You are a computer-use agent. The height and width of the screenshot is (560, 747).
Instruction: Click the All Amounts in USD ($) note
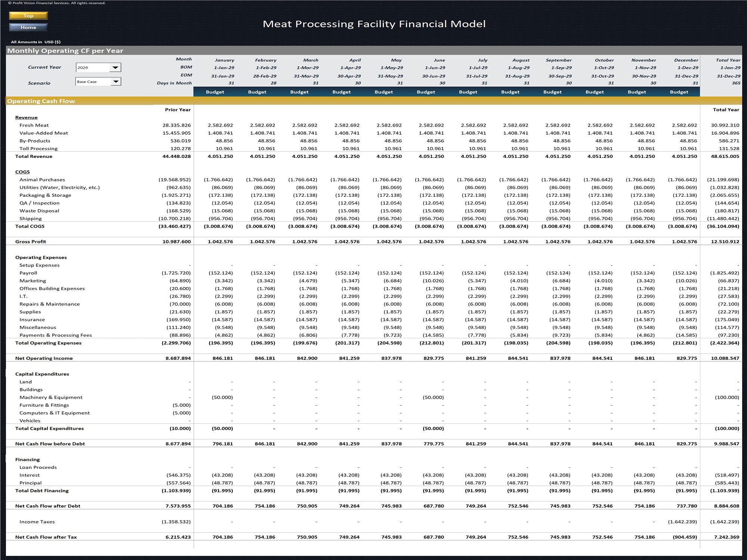(x=35, y=42)
